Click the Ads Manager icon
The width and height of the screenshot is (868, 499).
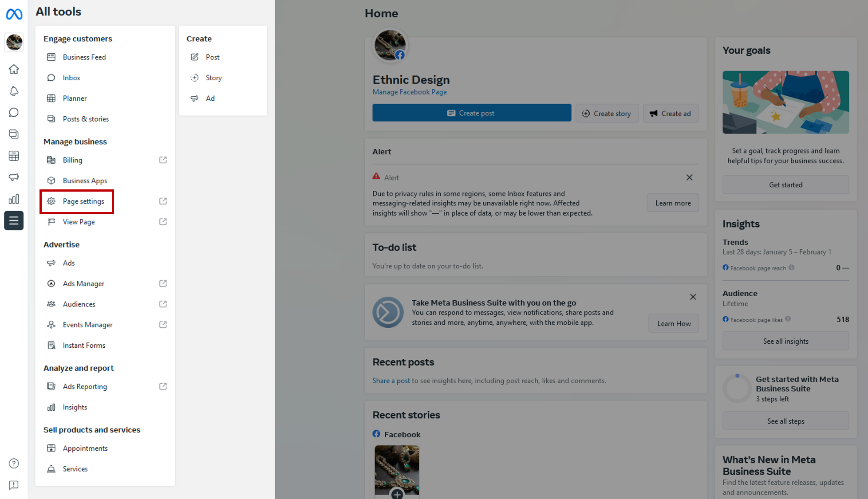(52, 284)
